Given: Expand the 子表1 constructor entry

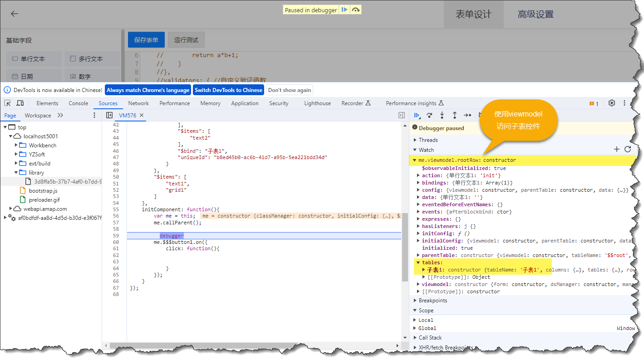Looking at the screenshot, I should pos(424,270).
